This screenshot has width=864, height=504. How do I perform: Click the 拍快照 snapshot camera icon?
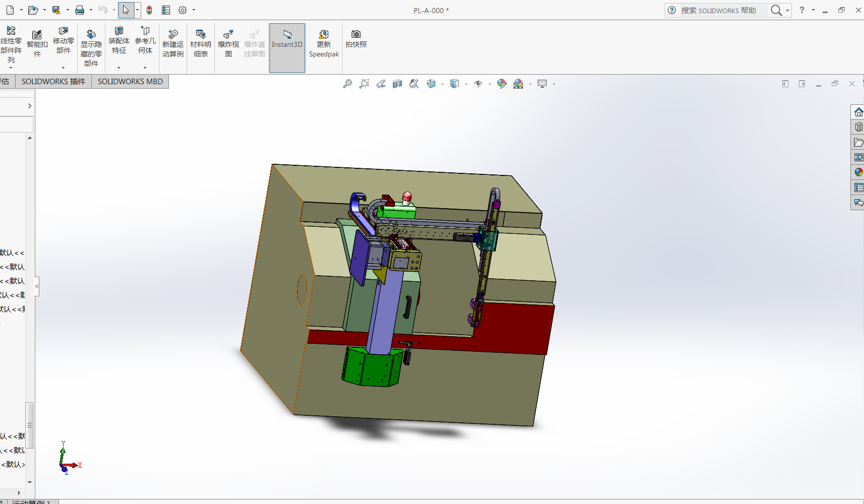[356, 39]
